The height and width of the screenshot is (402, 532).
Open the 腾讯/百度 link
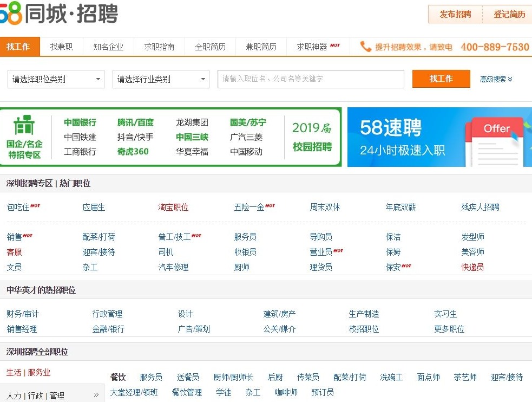135,122
